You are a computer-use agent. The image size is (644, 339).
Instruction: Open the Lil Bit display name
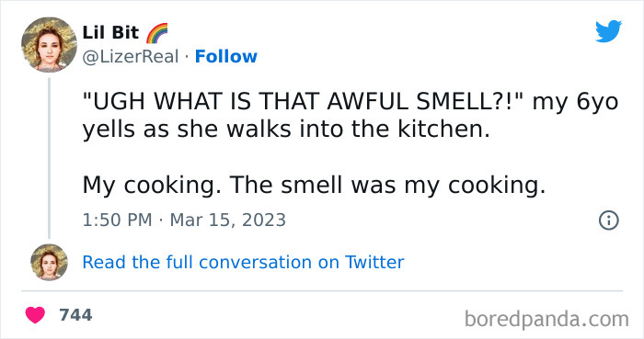[110, 33]
